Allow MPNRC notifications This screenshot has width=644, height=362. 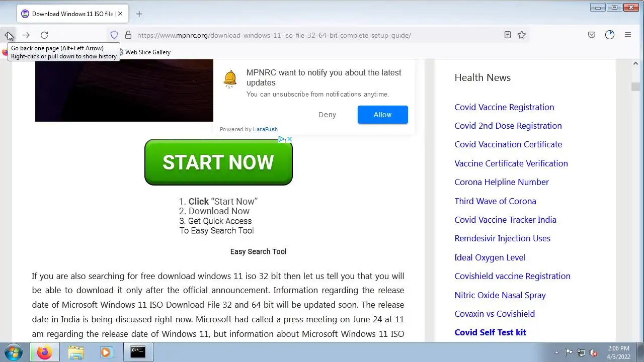coord(382,115)
